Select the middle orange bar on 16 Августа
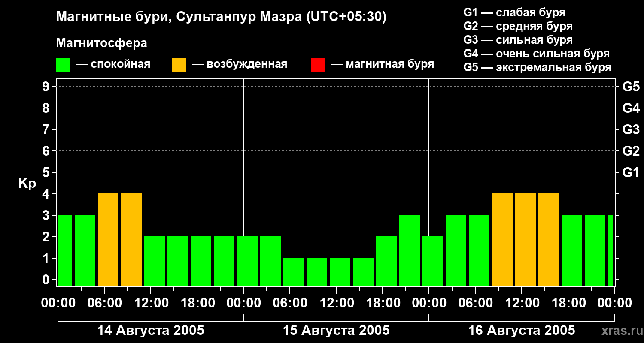Viewport: 644px width, 343px height. (526, 240)
